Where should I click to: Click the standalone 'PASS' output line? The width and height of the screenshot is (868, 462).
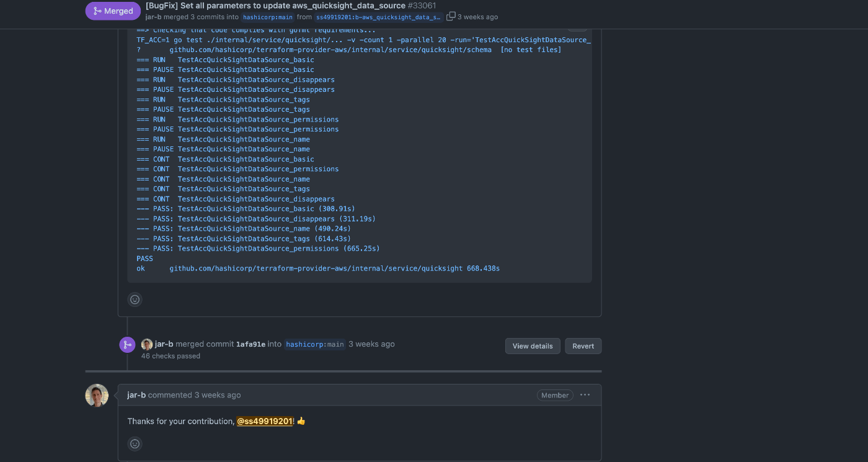click(144, 259)
